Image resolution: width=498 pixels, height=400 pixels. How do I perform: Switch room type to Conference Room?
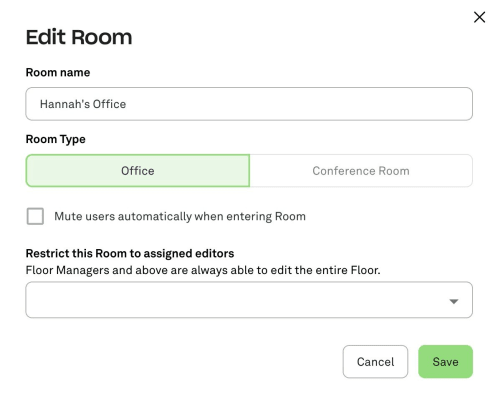[x=361, y=171]
